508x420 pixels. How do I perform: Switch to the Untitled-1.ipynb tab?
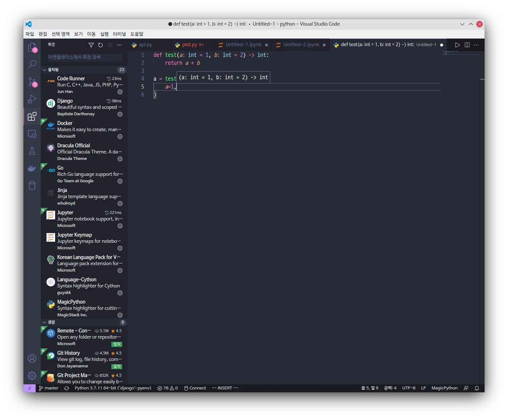tap(243, 45)
